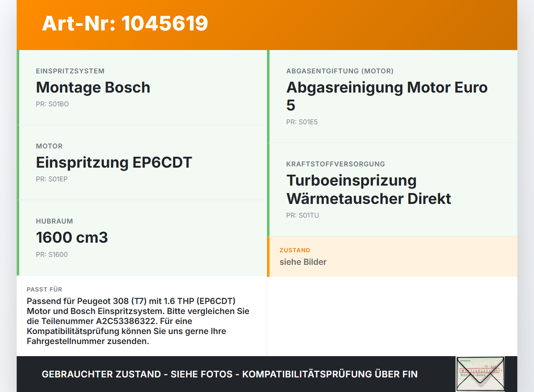Select the 'Art-Nr: 1045619' heading
534x392 pixels.
pyautogui.click(x=125, y=23)
